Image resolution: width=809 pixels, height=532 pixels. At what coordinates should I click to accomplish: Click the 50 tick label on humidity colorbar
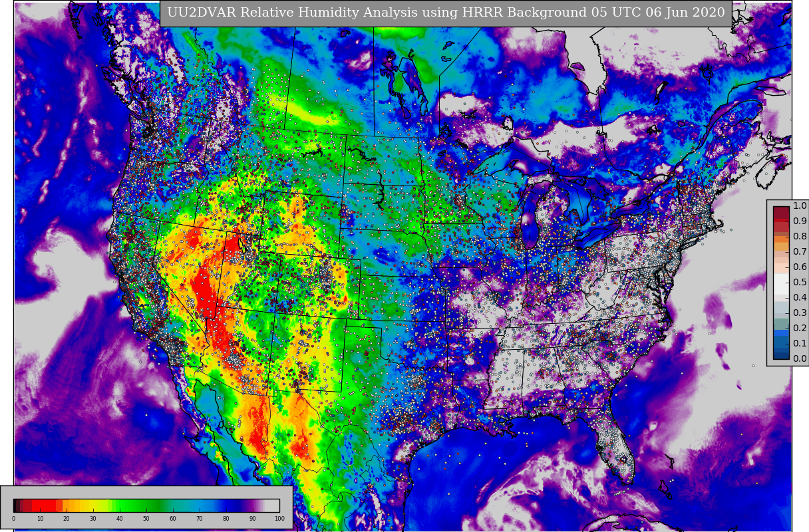click(x=146, y=519)
